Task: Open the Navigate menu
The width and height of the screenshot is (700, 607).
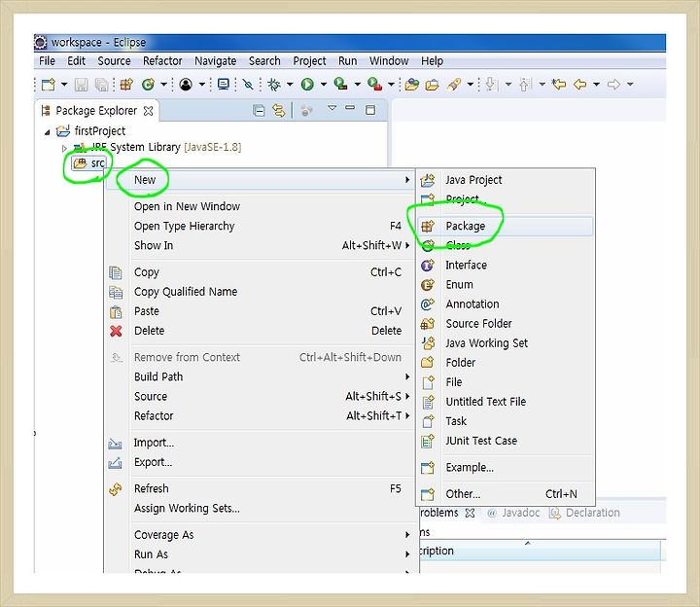Action: coord(215,60)
